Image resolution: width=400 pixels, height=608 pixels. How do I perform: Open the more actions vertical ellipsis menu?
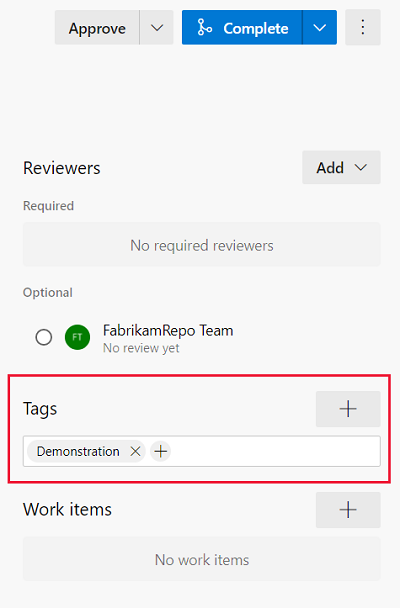coord(362,28)
